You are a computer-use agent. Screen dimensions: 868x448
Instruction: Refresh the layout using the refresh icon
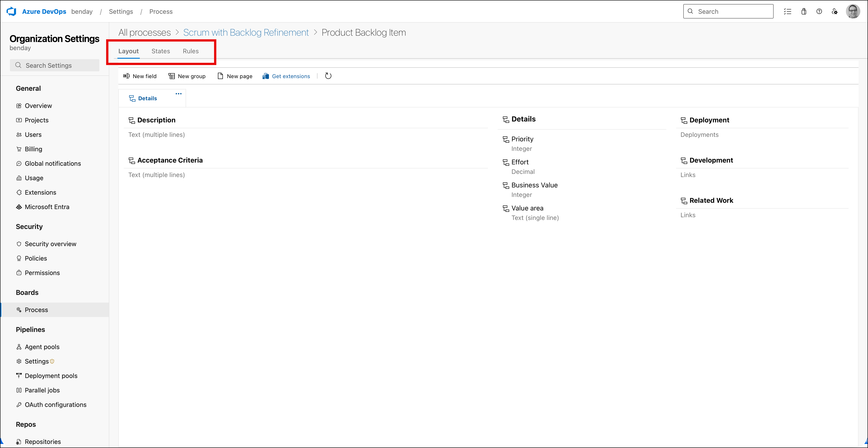click(x=329, y=76)
